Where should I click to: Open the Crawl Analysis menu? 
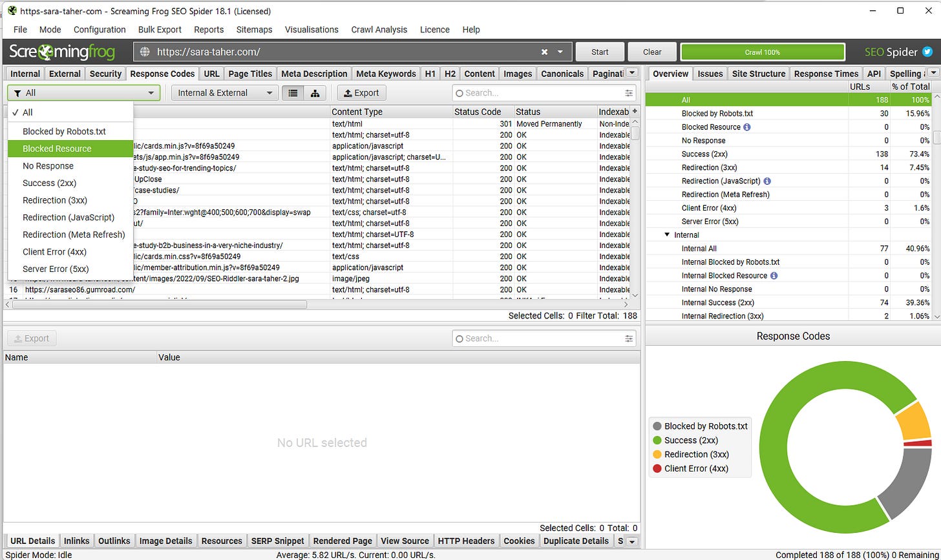click(x=379, y=30)
